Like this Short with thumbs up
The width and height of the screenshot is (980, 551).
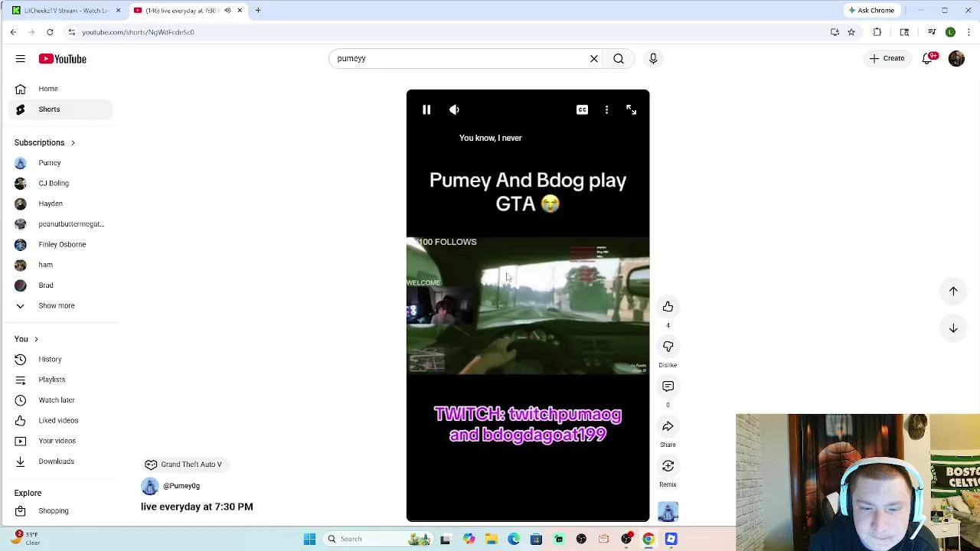[x=668, y=306]
